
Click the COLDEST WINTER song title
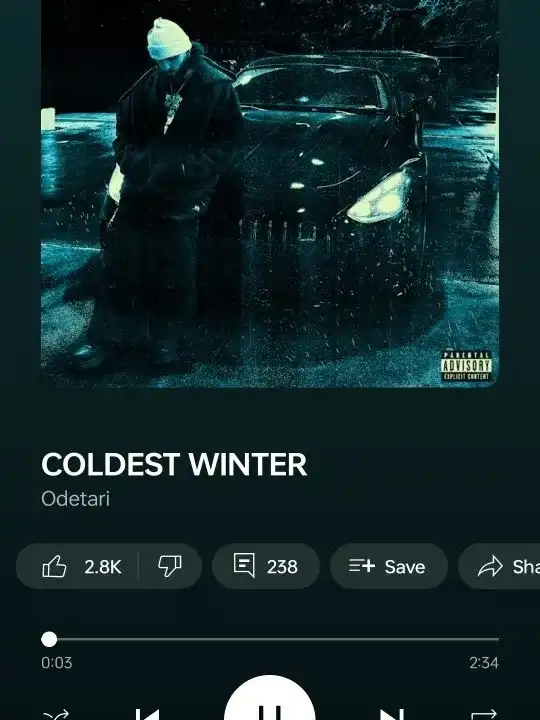pos(174,464)
